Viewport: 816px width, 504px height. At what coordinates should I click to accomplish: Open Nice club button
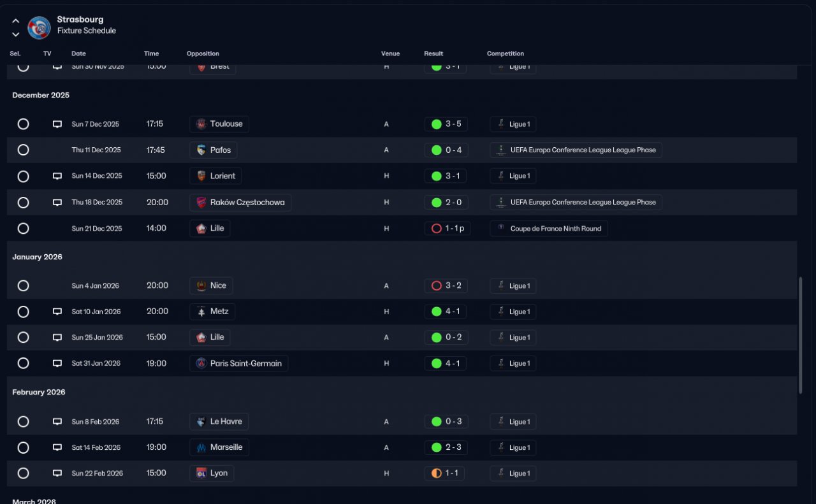click(211, 285)
